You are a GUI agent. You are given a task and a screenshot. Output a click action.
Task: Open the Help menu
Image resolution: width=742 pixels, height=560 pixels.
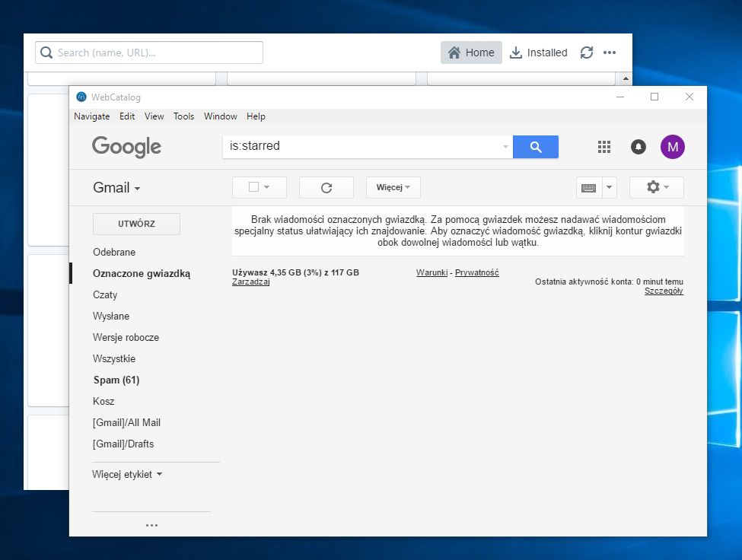(x=256, y=116)
